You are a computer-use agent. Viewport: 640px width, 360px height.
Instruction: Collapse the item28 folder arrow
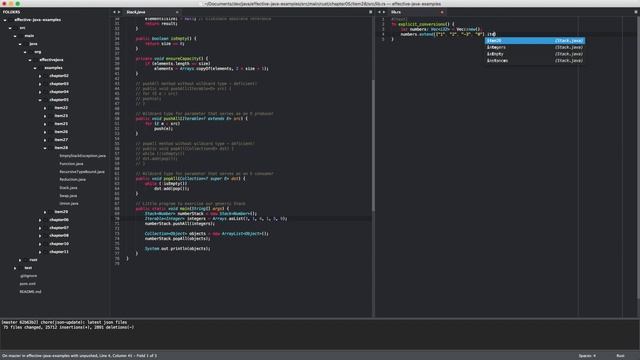tap(45, 148)
